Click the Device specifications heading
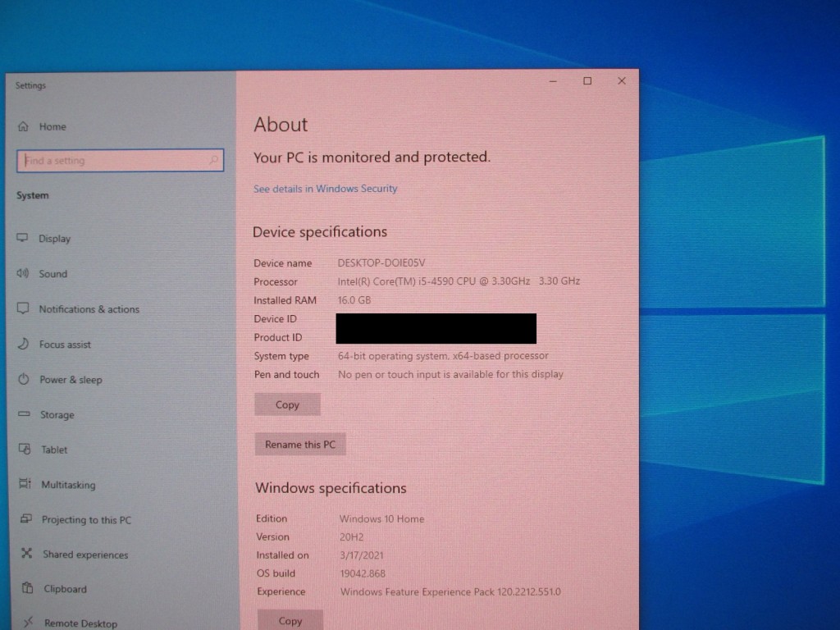The image size is (840, 630). (320, 232)
